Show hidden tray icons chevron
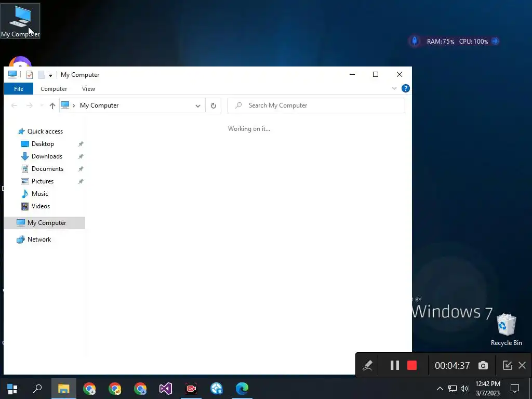 point(440,389)
